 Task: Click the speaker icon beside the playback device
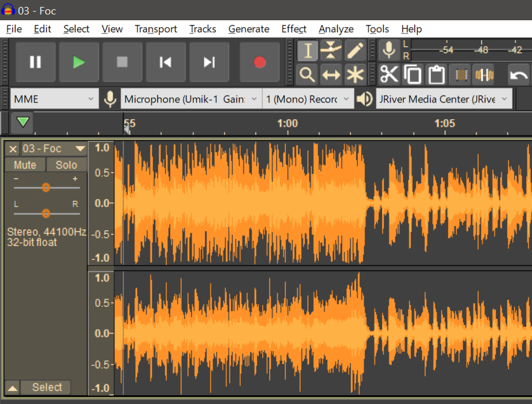click(x=365, y=99)
